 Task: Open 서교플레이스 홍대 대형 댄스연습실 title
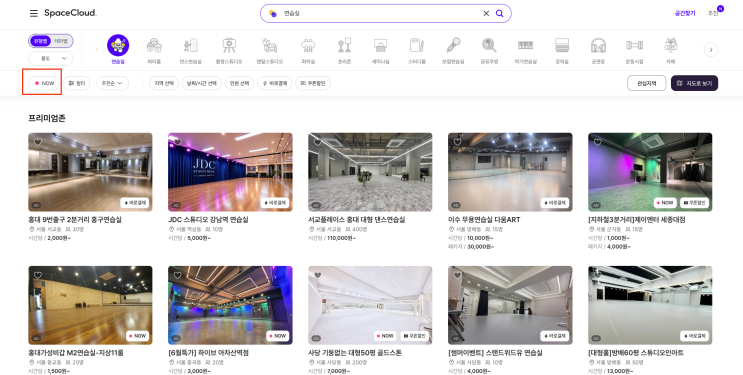click(x=356, y=220)
